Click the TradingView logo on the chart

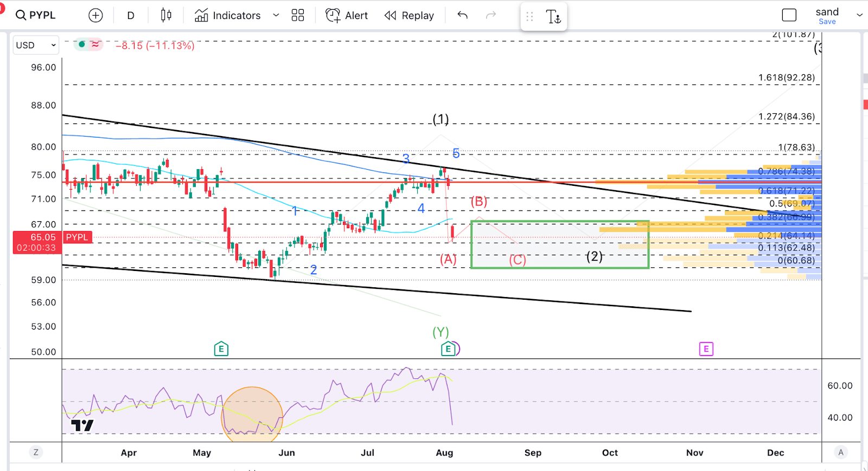[82, 425]
